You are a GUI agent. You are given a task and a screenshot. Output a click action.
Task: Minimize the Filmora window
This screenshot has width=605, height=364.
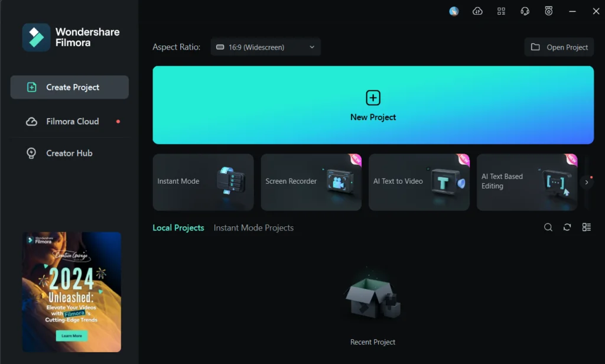pos(572,11)
